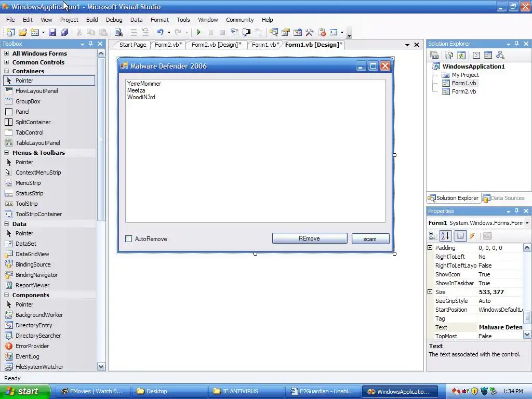Image resolution: width=532 pixels, height=399 pixels.
Task: Click the Properties grid scroll up arrow
Action: point(527,248)
